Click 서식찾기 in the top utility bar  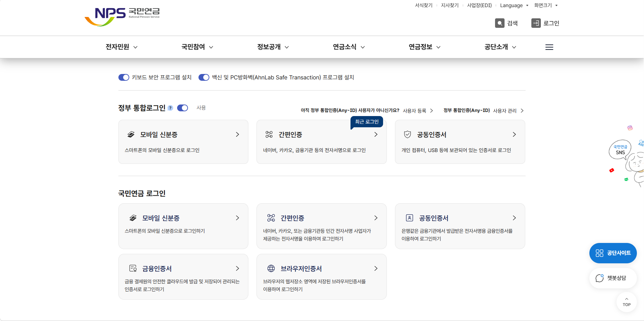point(423,5)
